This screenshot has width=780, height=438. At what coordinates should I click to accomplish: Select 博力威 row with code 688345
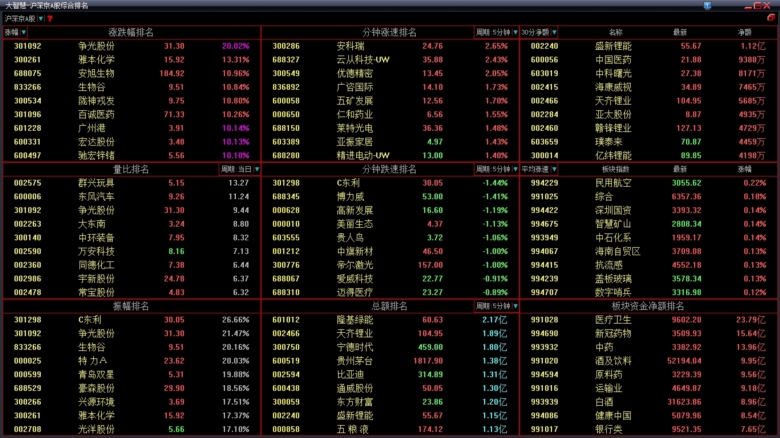(x=390, y=197)
